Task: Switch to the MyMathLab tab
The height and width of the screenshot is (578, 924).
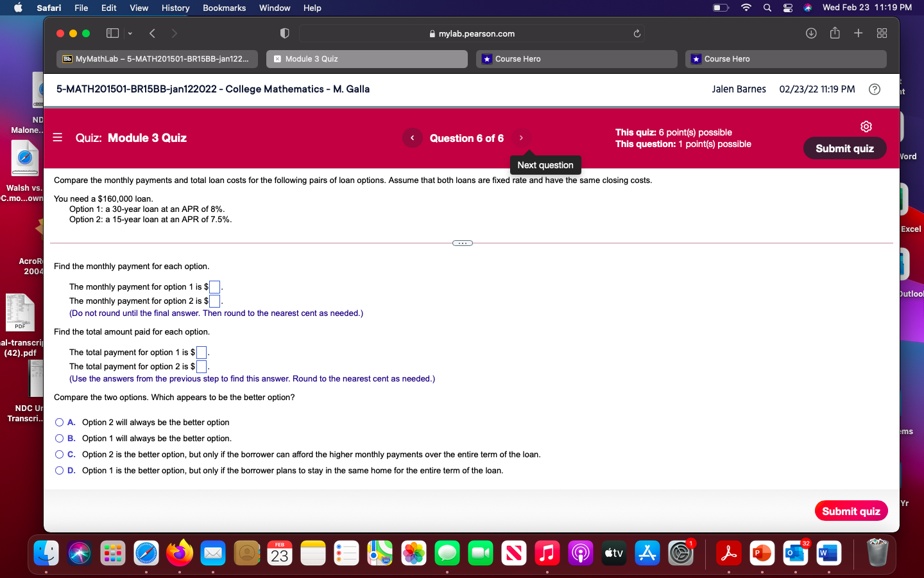Action: (x=157, y=58)
